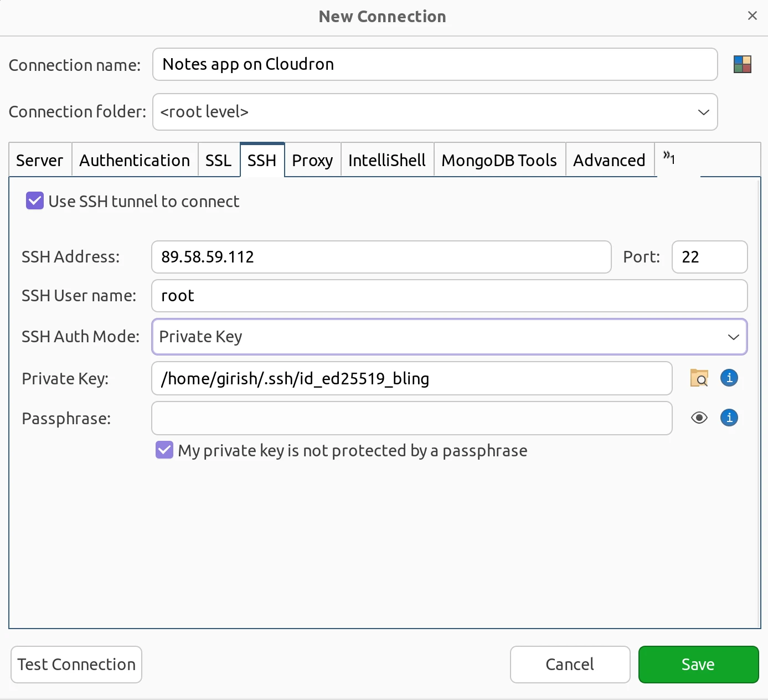Switch to the Server tab
Image resolution: width=768 pixels, height=700 pixels.
[39, 160]
